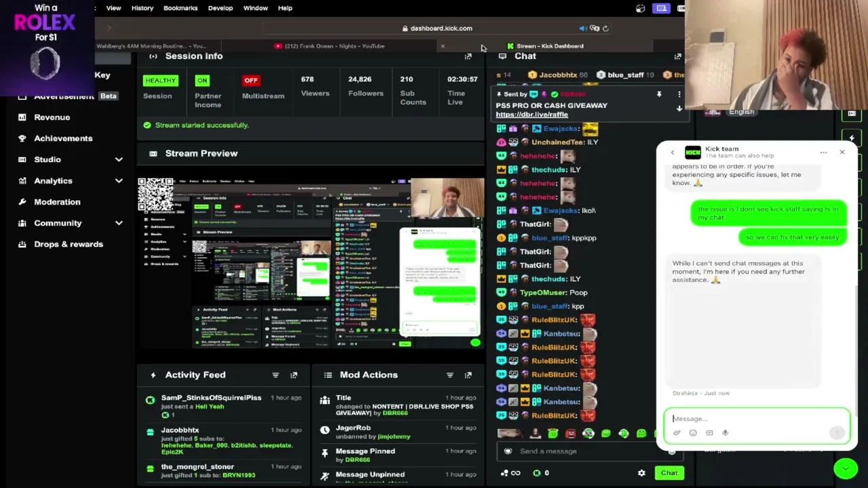Click the GIF icon in support widget

[x=709, y=433]
